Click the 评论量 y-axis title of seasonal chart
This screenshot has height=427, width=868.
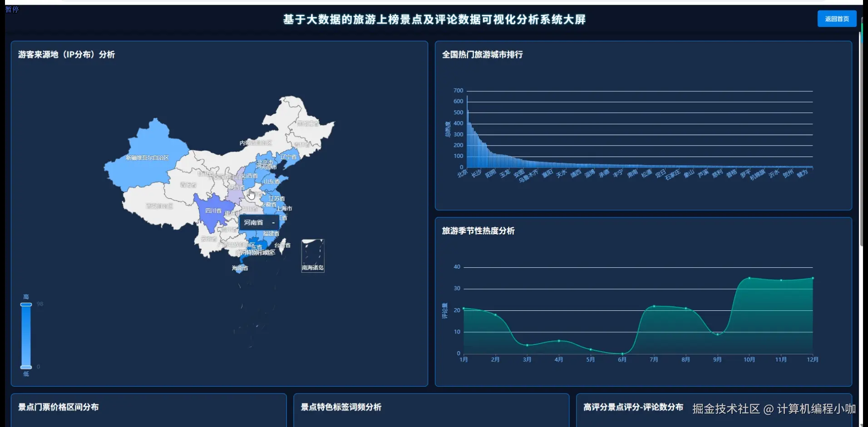coord(445,311)
